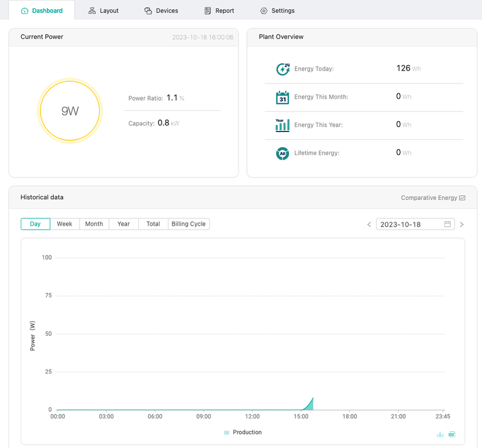The height and width of the screenshot is (448, 482).
Task: Select the Day period button
Action: coord(35,224)
